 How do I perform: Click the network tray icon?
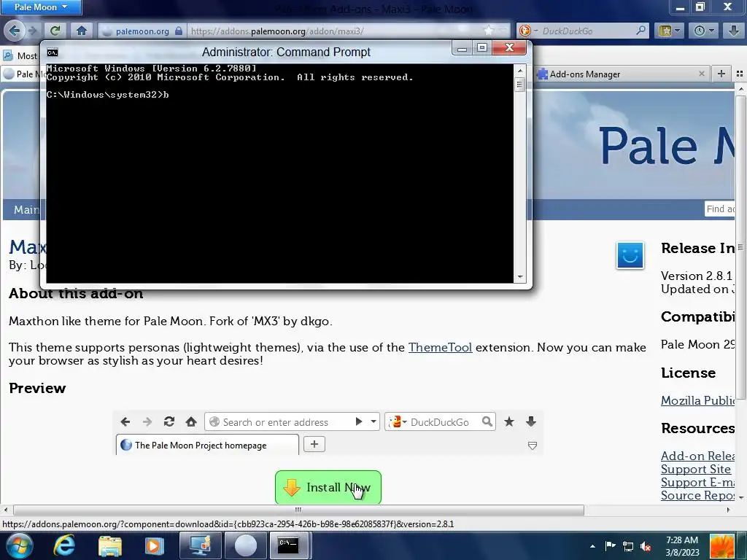pos(628,546)
